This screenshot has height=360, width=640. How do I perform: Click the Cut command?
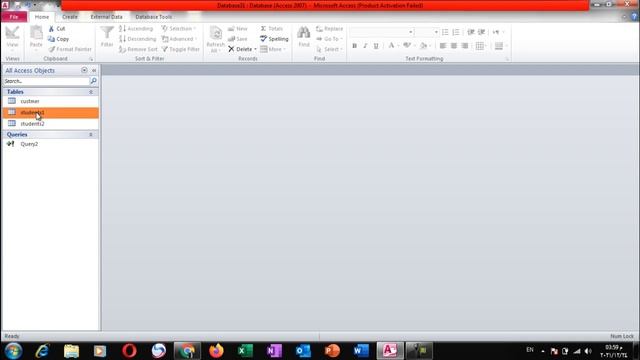57,29
